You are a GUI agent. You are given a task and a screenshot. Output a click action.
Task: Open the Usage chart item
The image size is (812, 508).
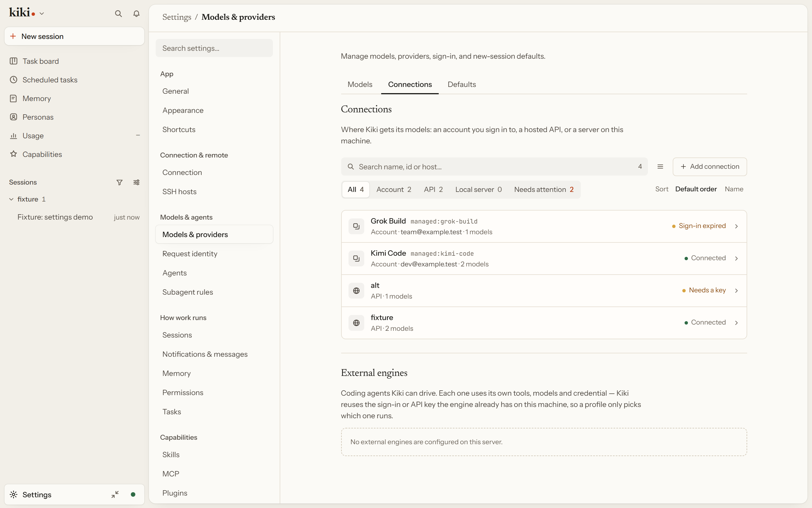[x=74, y=136]
